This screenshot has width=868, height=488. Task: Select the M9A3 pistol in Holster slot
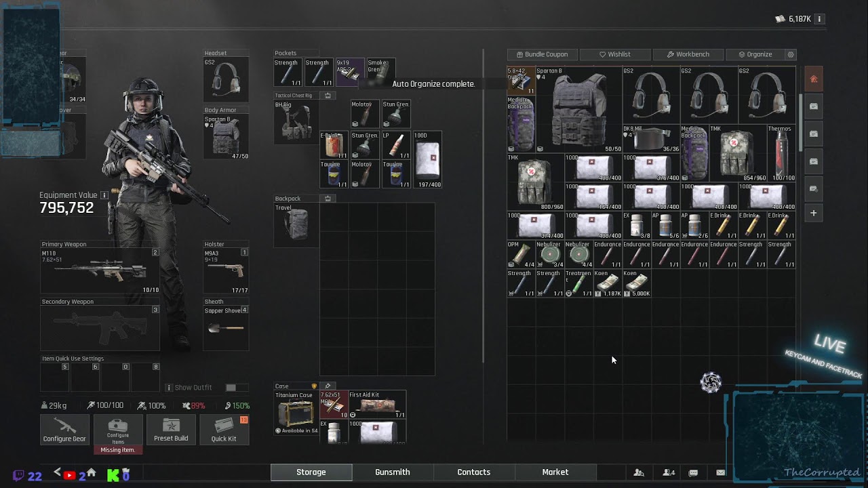click(226, 271)
